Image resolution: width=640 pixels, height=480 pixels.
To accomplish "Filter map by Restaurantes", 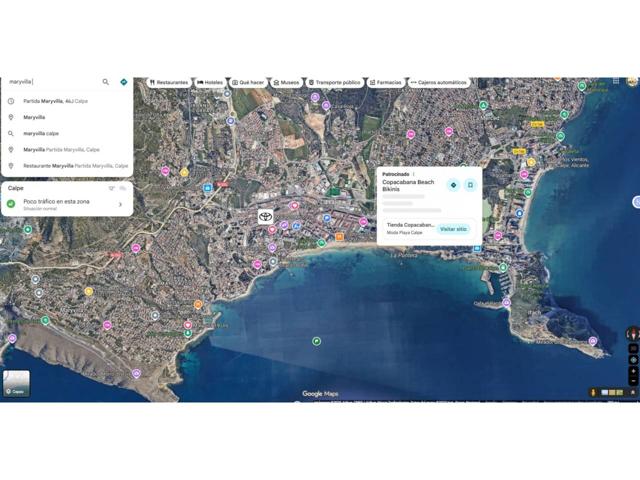I will [x=168, y=82].
